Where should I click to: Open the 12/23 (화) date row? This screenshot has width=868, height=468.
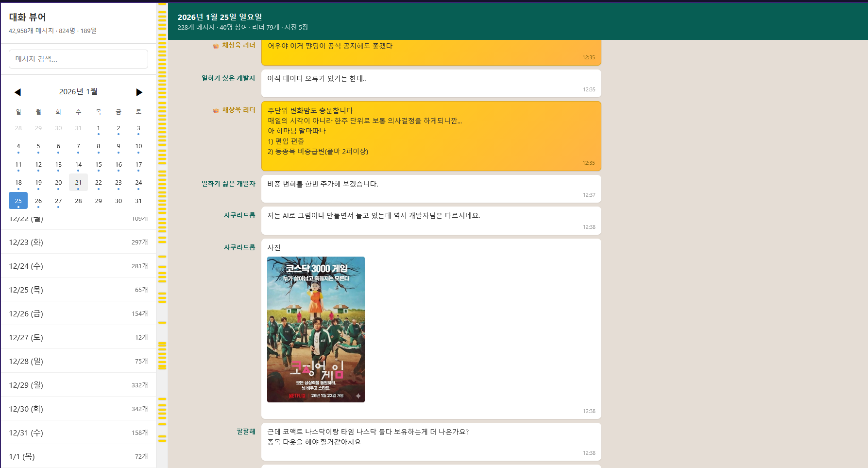point(78,242)
